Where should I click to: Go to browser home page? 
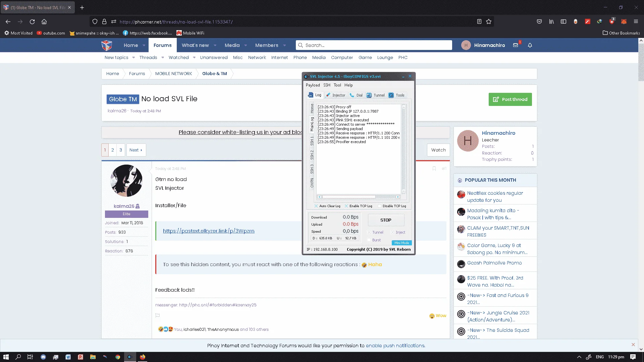[44, 22]
